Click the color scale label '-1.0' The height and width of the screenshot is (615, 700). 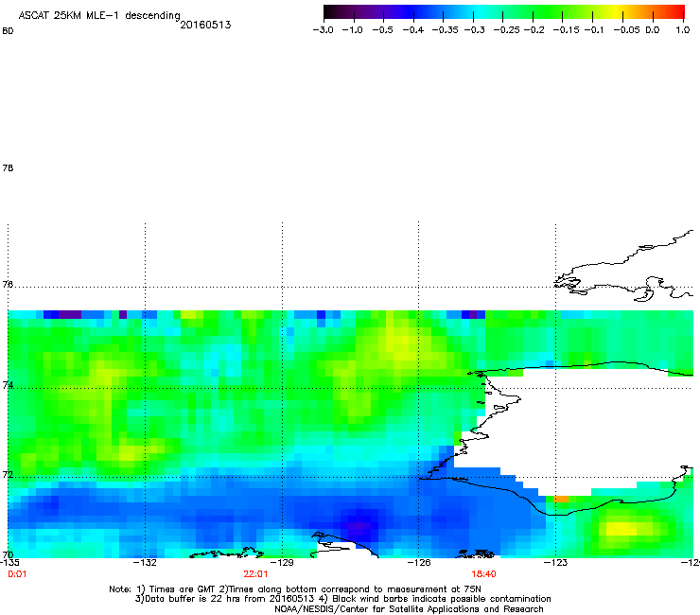[352, 30]
